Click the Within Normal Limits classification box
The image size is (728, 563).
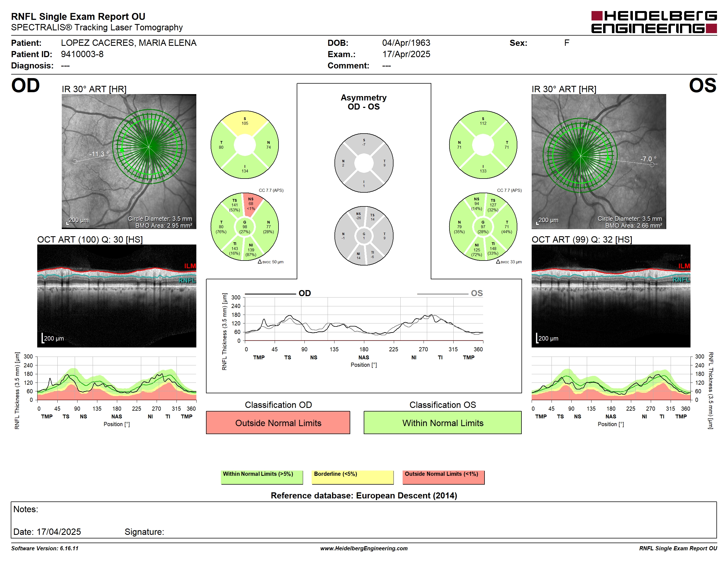(443, 423)
